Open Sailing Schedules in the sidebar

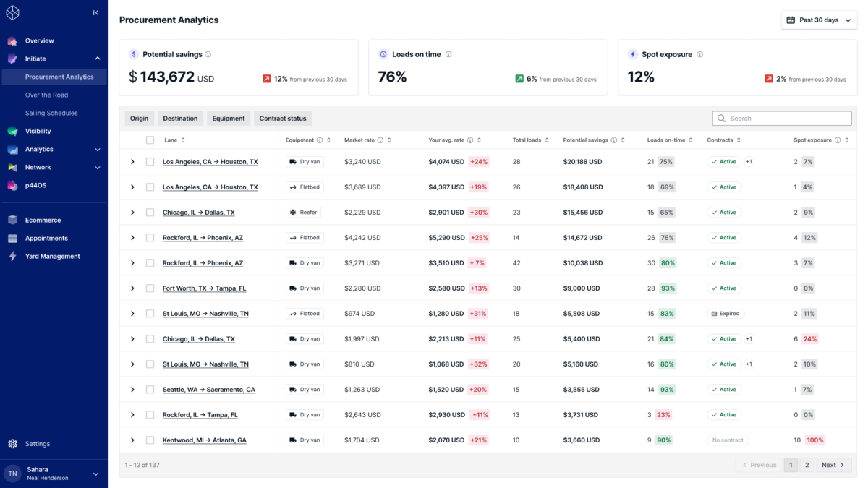[51, 113]
